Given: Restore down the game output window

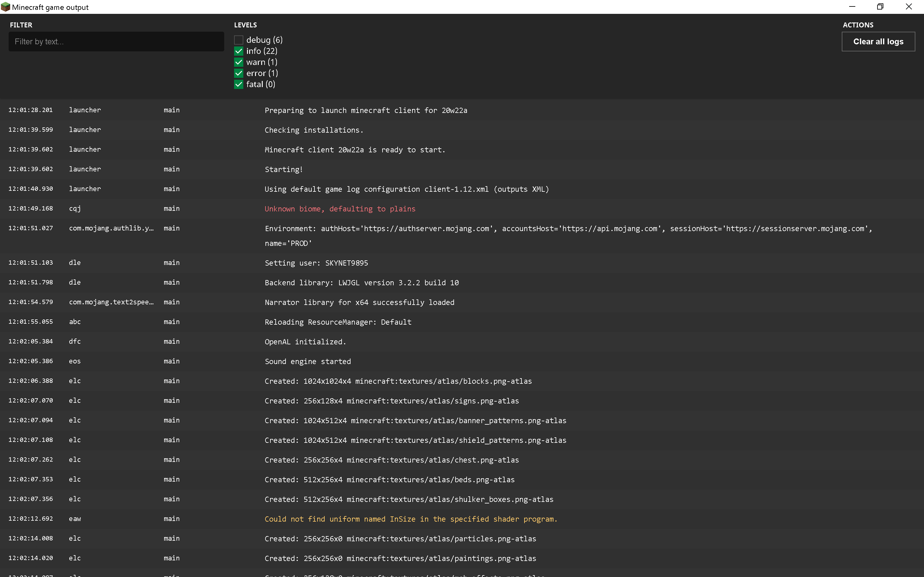Looking at the screenshot, I should (880, 7).
